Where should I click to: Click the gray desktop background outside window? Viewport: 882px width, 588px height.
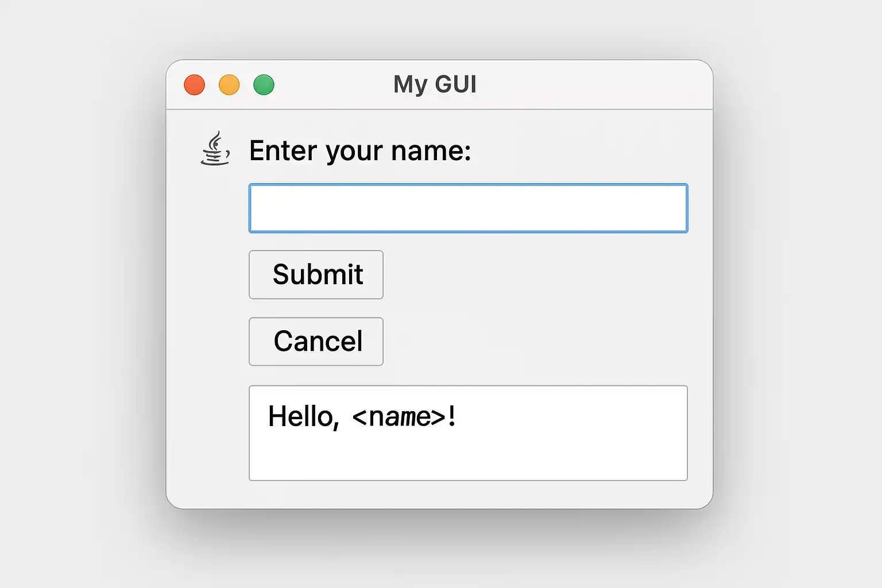pyautogui.click(x=75, y=287)
